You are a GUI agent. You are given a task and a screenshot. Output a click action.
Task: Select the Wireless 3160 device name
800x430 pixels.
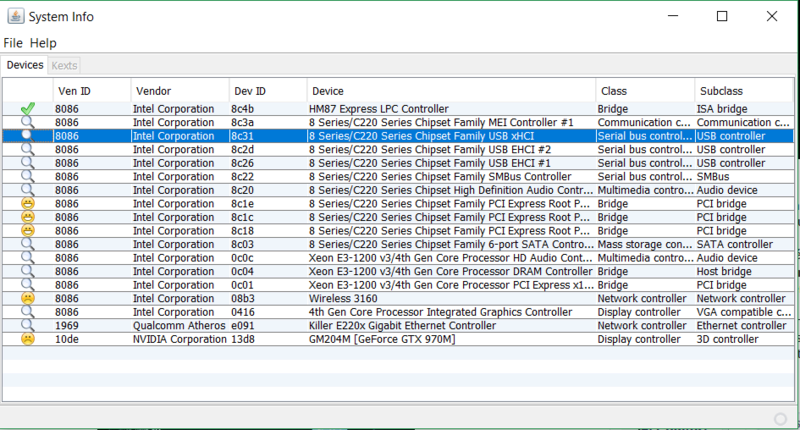(x=343, y=298)
